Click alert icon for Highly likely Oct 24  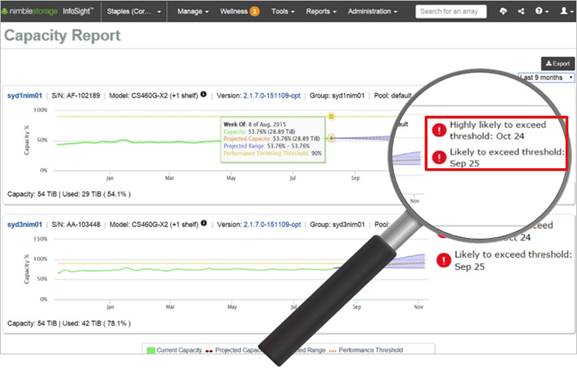[439, 130]
